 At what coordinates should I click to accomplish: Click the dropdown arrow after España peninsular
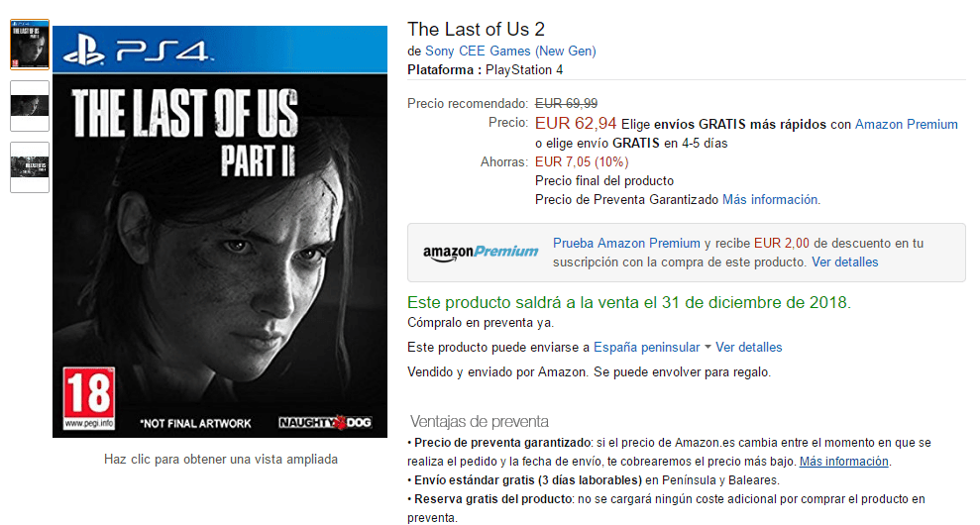708,347
